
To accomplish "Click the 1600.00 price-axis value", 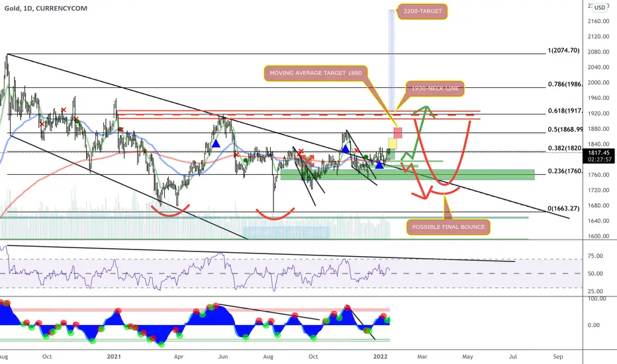I will [x=598, y=236].
